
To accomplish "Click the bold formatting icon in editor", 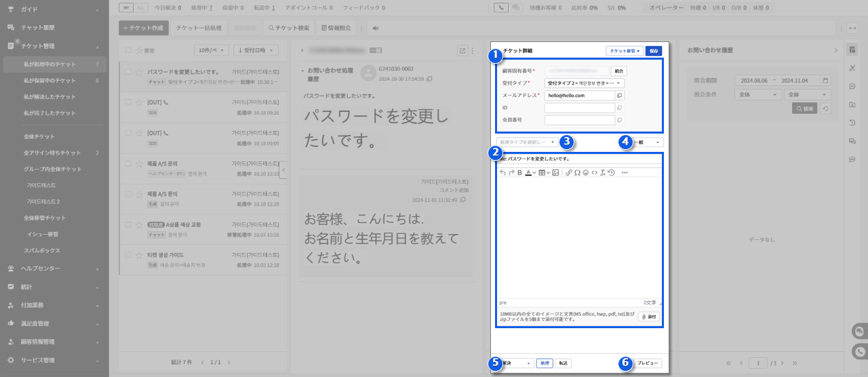I will pyautogui.click(x=519, y=173).
